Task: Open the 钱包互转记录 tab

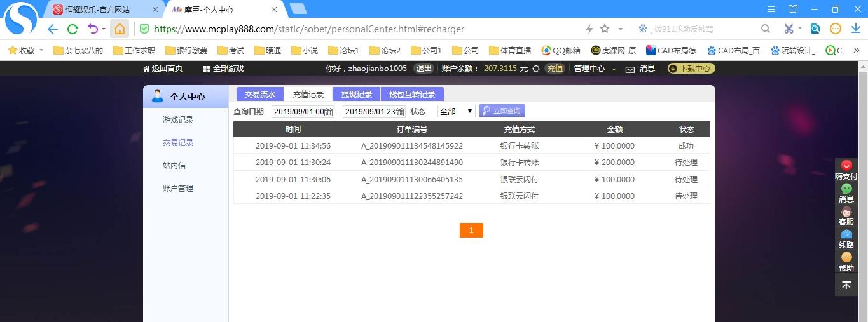Action: click(x=412, y=95)
